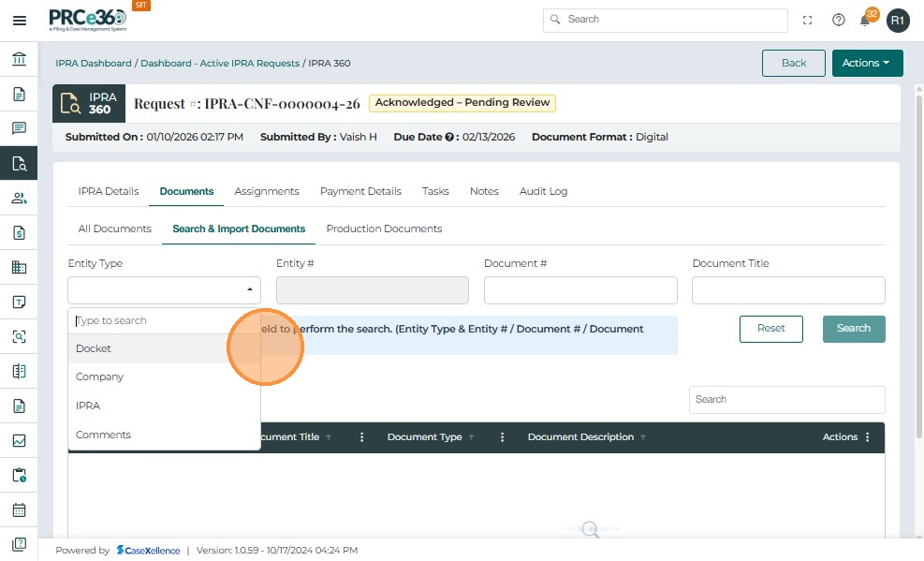Image resolution: width=924 pixels, height=561 pixels.
Task: Select Docket from Entity Type list
Action: tap(164, 348)
